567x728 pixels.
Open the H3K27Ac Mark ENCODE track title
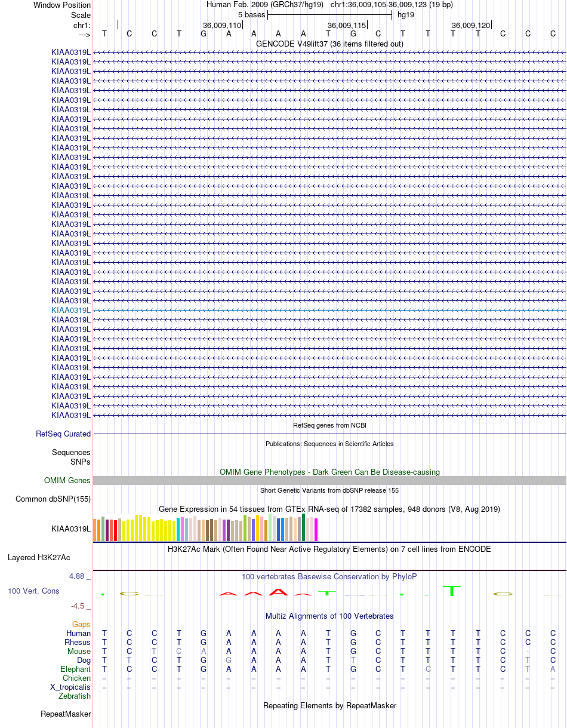click(x=329, y=549)
